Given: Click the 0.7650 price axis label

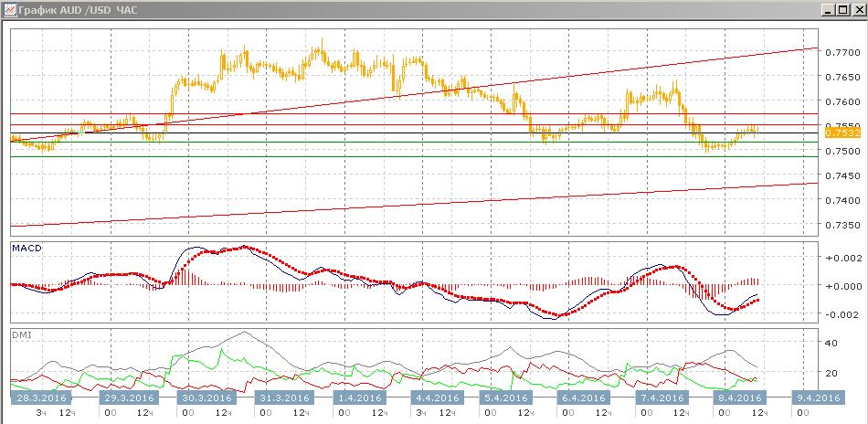Looking at the screenshot, I should coord(842,78).
